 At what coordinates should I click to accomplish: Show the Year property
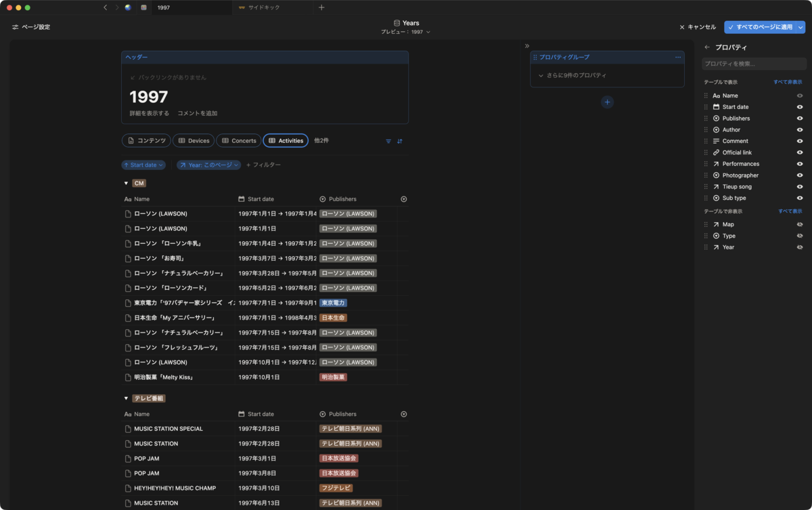pos(800,247)
